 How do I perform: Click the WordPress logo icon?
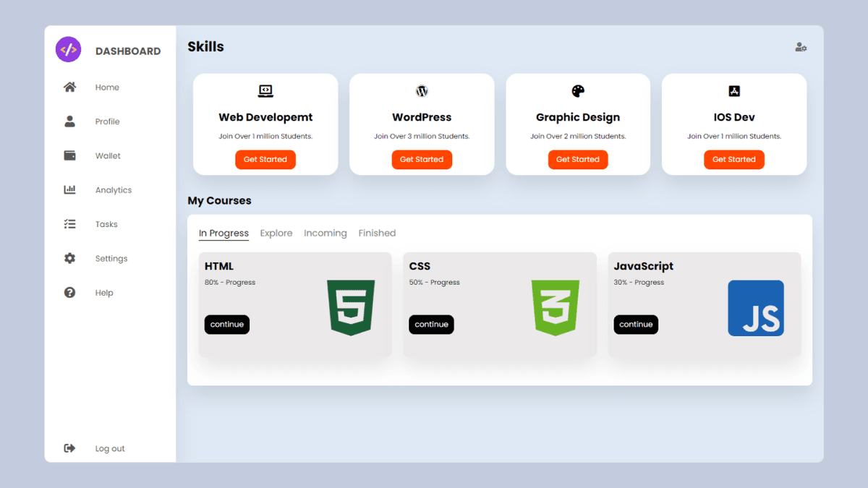tap(422, 91)
